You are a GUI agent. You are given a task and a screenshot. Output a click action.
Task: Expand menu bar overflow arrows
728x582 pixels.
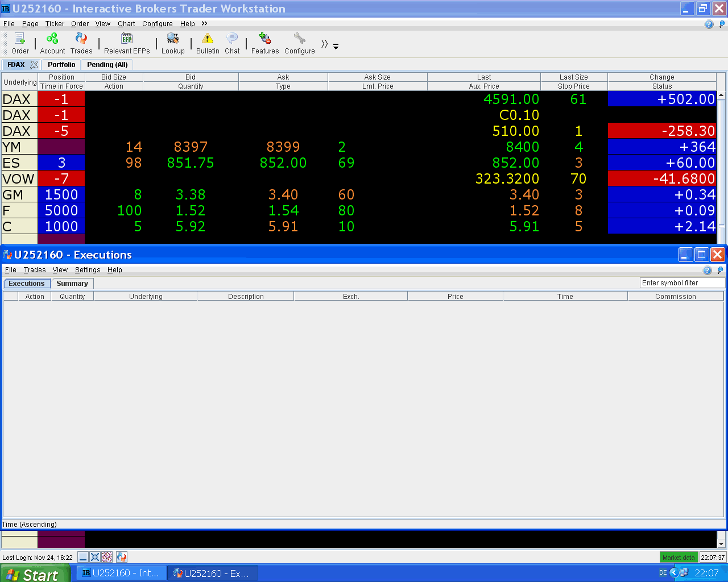coord(204,23)
